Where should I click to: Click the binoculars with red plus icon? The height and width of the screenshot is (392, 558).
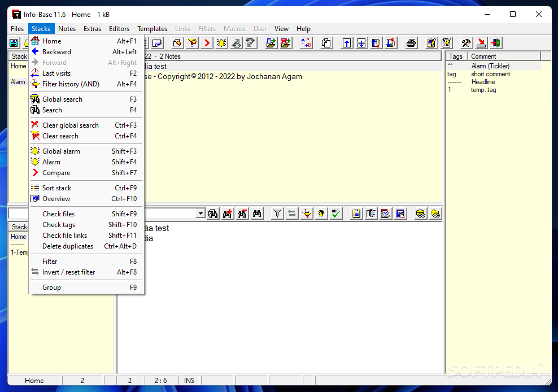(228, 214)
